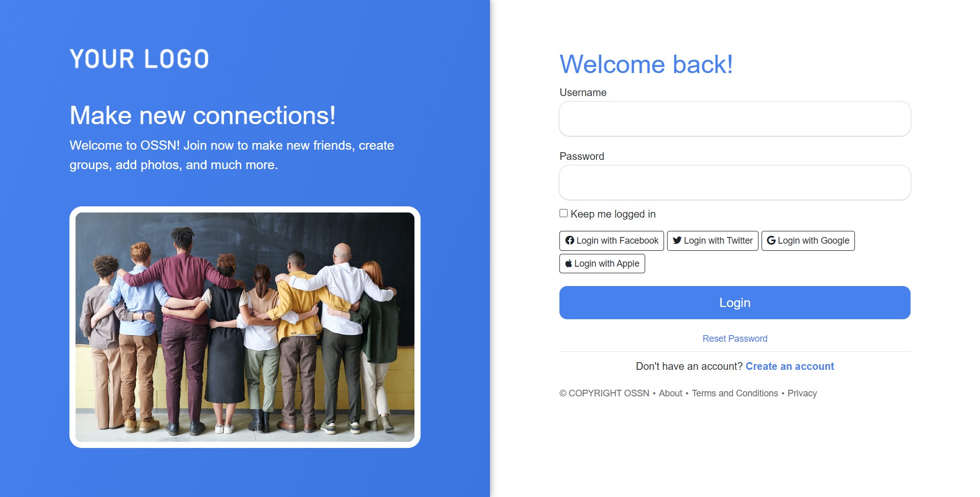The width and height of the screenshot is (980, 497).
Task: Click the Twitter bird icon
Action: coord(677,241)
